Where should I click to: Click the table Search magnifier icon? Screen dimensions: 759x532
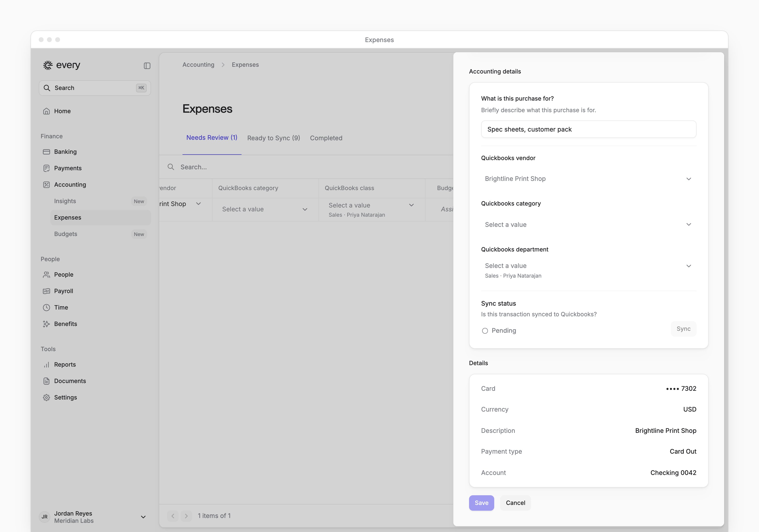pyautogui.click(x=171, y=167)
